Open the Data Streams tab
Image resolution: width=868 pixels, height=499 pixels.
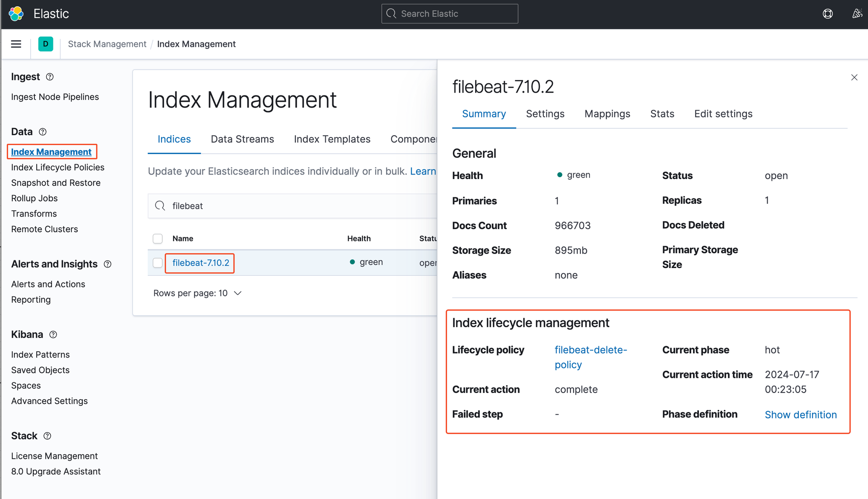242,139
